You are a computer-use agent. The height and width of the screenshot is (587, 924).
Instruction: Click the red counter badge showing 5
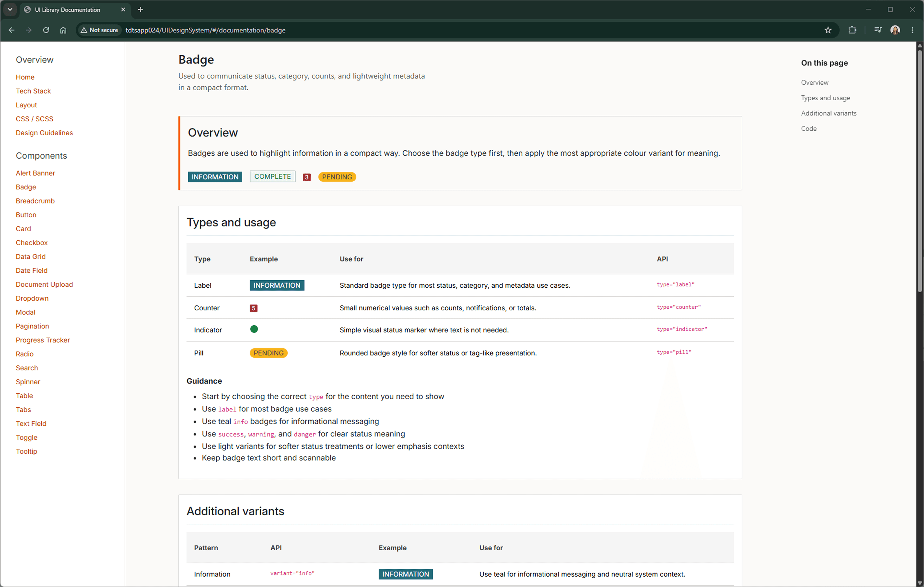tap(254, 308)
